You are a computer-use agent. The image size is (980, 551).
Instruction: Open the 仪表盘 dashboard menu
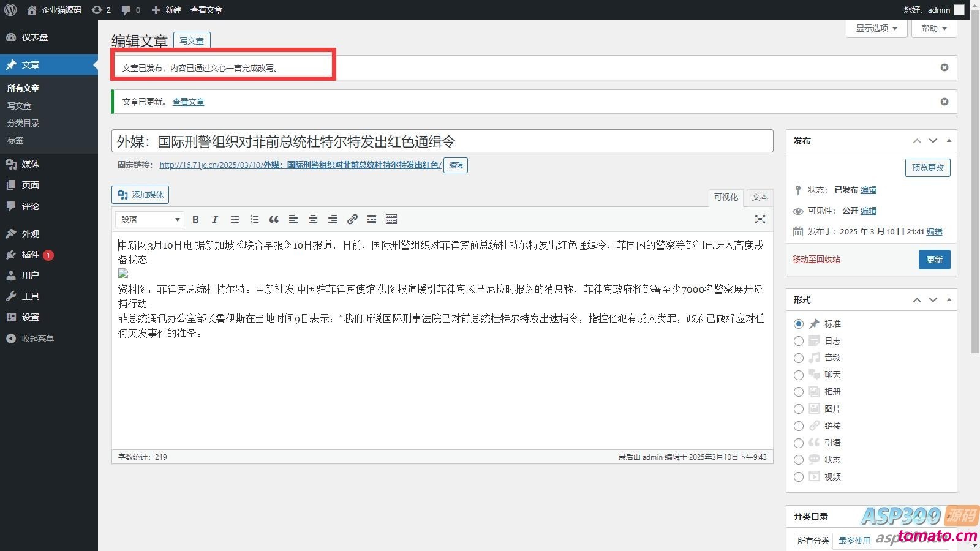(x=49, y=37)
